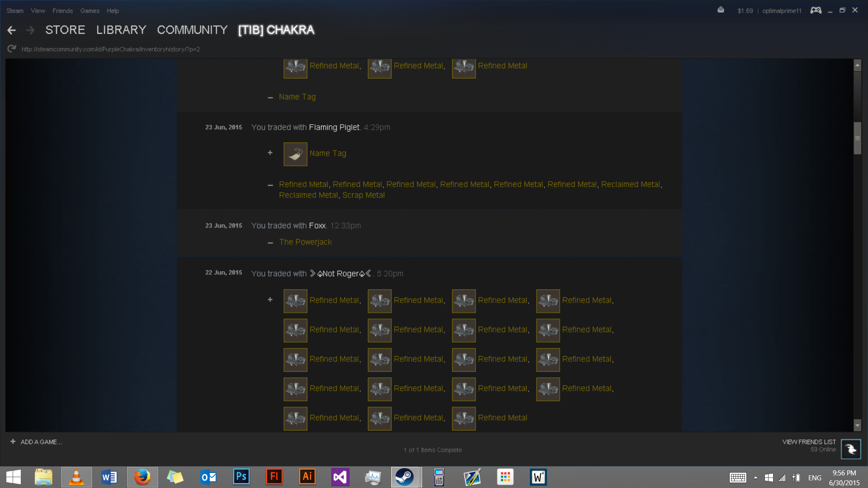Screen dimensions: 868x488
Task: Open the Friends menu
Action: pyautogui.click(x=62, y=11)
